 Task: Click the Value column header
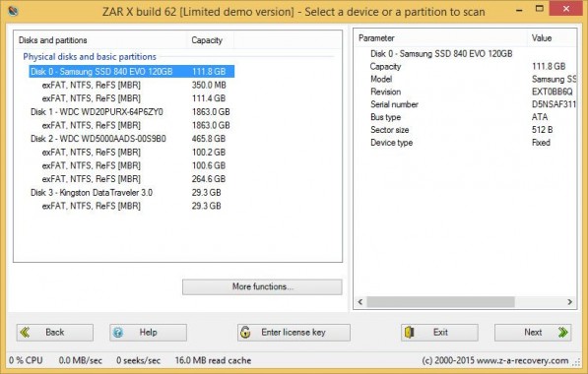pos(552,37)
